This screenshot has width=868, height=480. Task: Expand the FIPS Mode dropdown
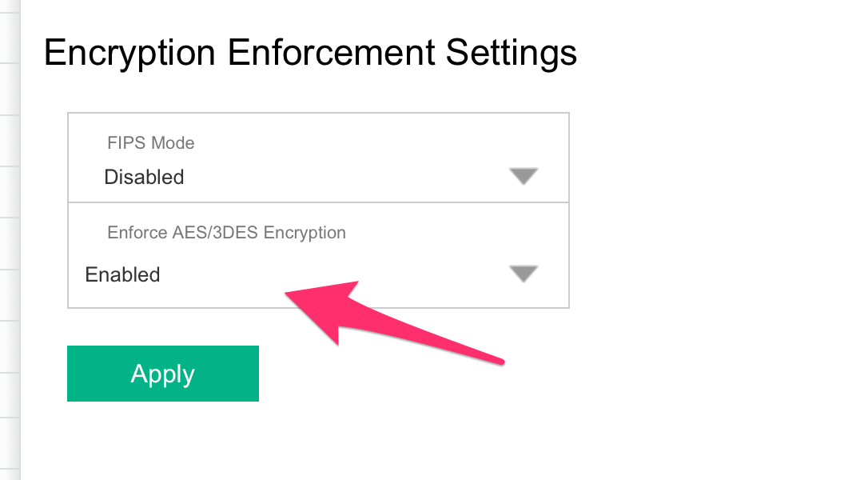pyautogui.click(x=318, y=158)
